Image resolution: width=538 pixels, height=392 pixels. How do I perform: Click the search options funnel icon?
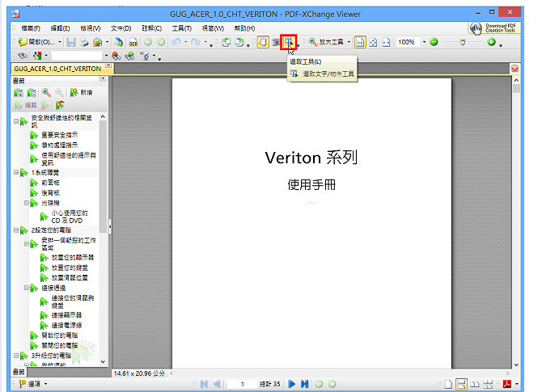point(145,56)
